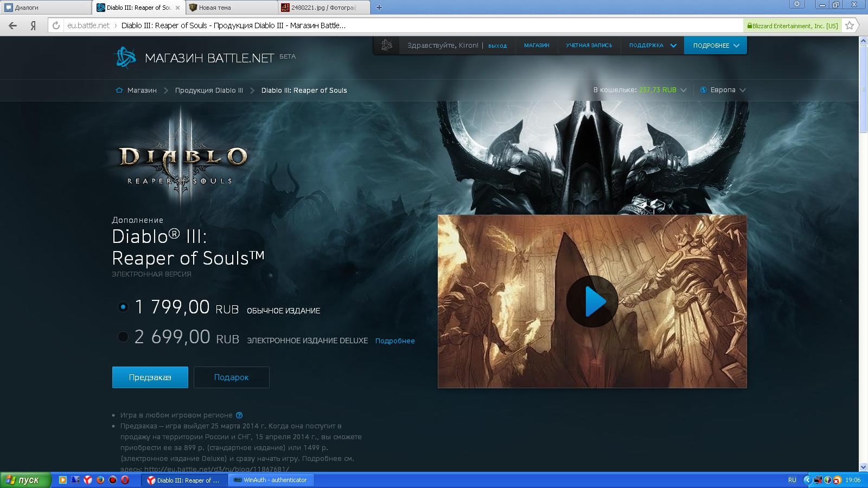Click the help question mark next to game region

pyautogui.click(x=239, y=415)
